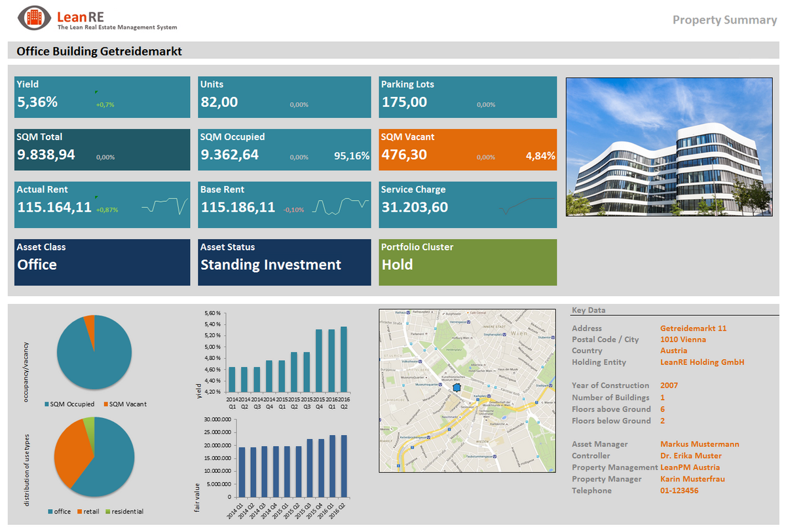This screenshot has height=532, width=786.
Task: Click the SQM Occupied legend marker
Action: pos(47,404)
